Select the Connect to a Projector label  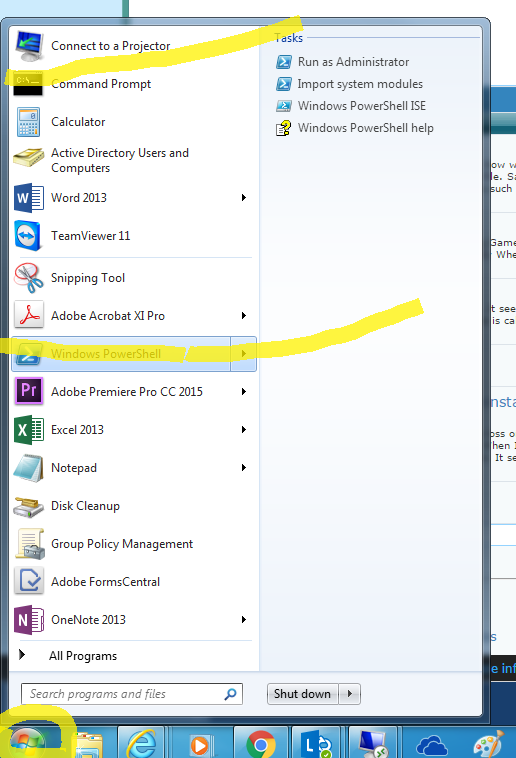click(x=111, y=46)
